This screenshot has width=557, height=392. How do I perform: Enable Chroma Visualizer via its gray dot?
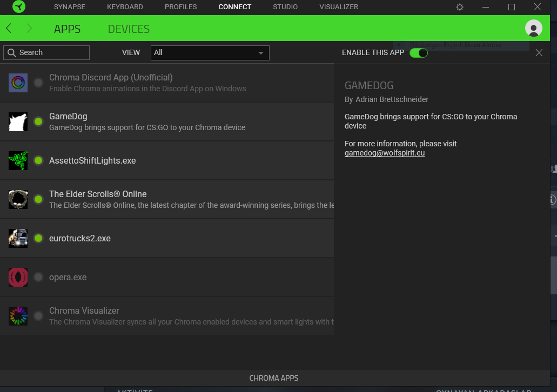pyautogui.click(x=38, y=316)
